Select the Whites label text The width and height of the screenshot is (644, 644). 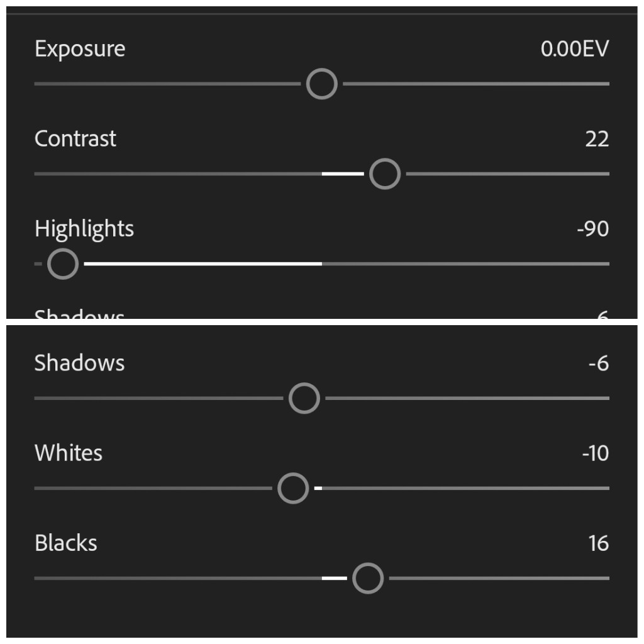(x=69, y=453)
